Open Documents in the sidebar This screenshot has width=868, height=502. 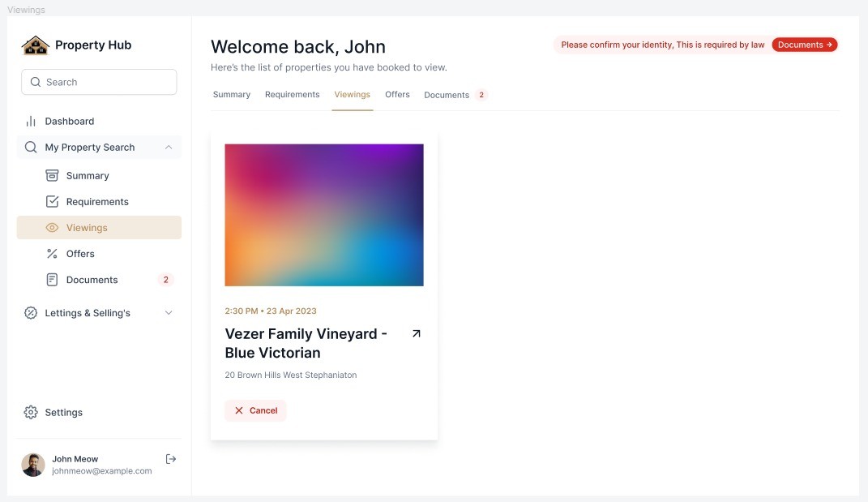click(99, 280)
